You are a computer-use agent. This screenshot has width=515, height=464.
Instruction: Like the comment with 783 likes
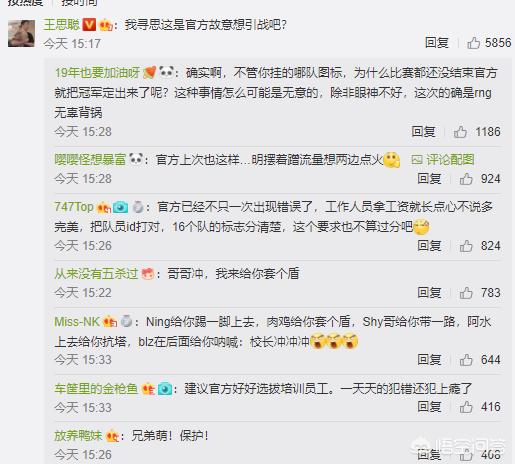(x=466, y=293)
